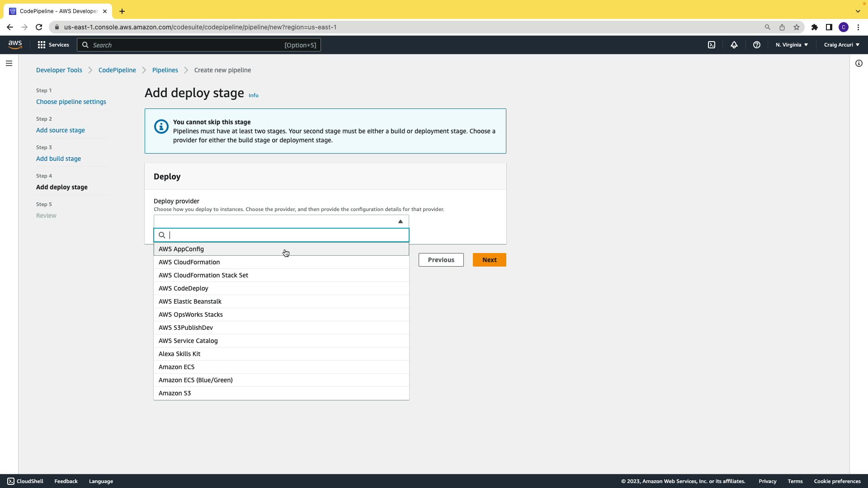Open the help question mark icon
This screenshot has height=488, width=868.
(757, 45)
